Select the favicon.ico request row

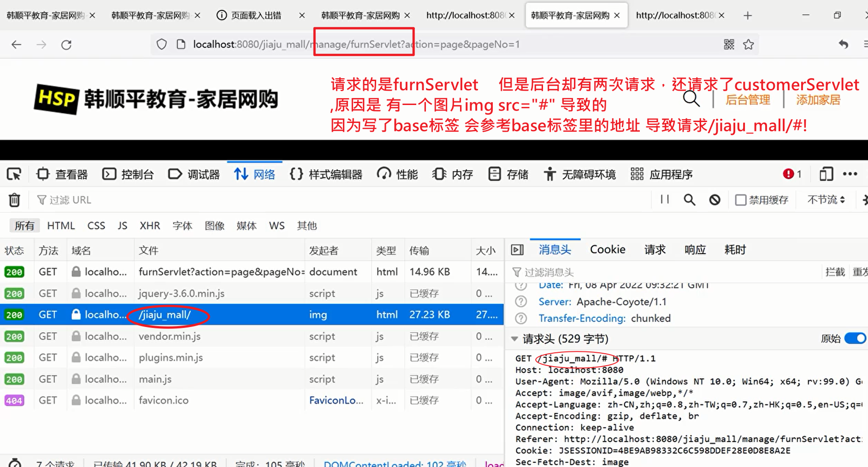click(x=252, y=400)
